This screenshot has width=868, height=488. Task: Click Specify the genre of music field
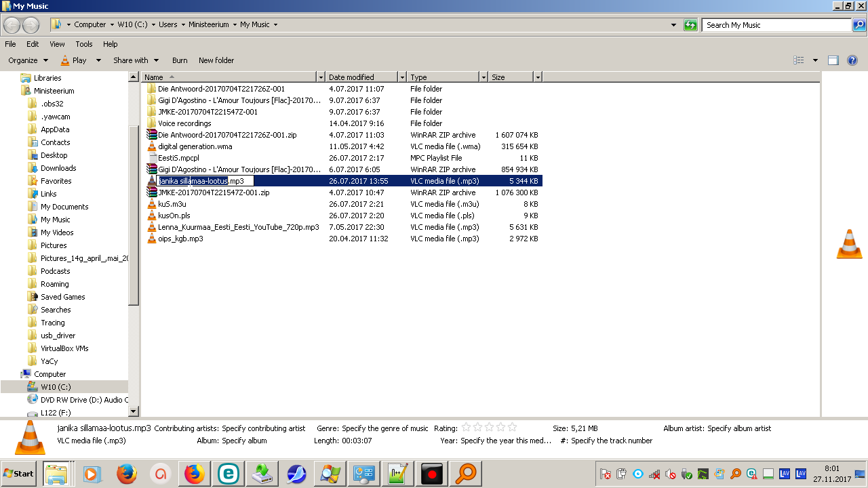click(385, 428)
